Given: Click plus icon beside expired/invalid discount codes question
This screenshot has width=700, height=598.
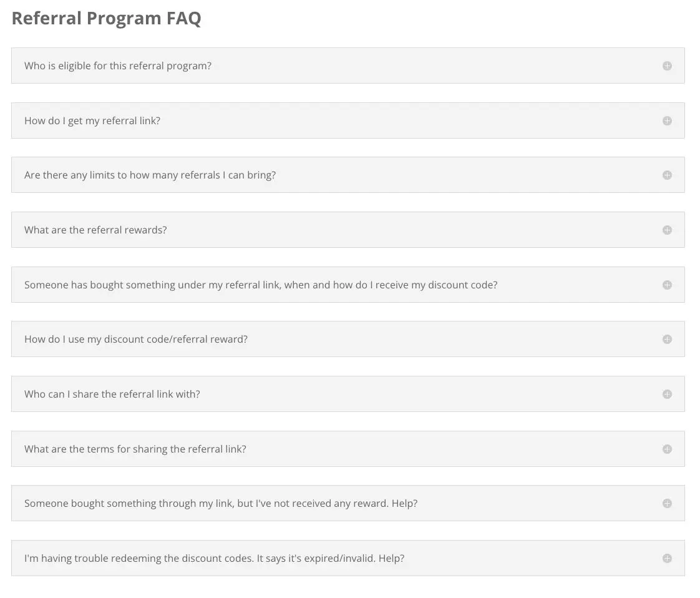Looking at the screenshot, I should point(667,558).
